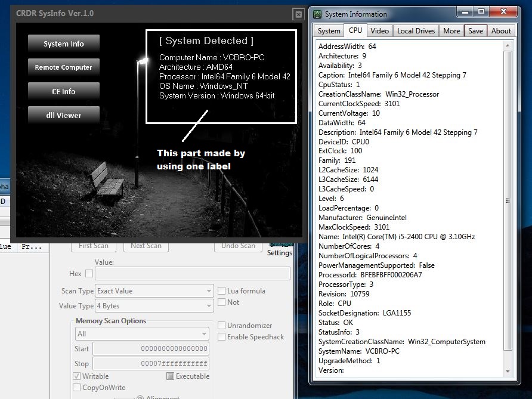The image size is (532, 399).
Task: Enable the Lua formula option
Action: coord(220,290)
